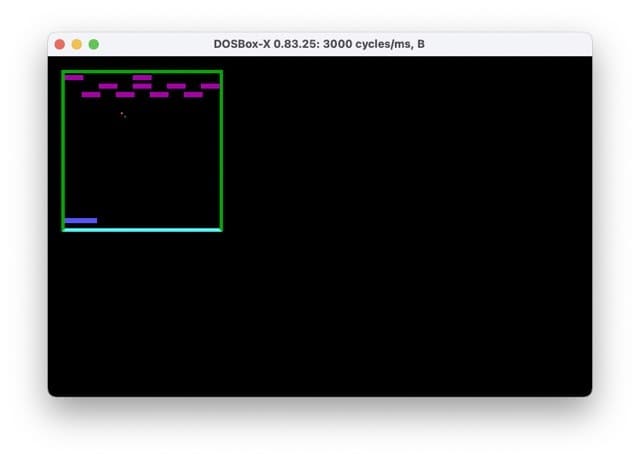Screen dimensions: 640x460
Task: Close the DOSBox-X window with the red button
Action: coord(60,44)
